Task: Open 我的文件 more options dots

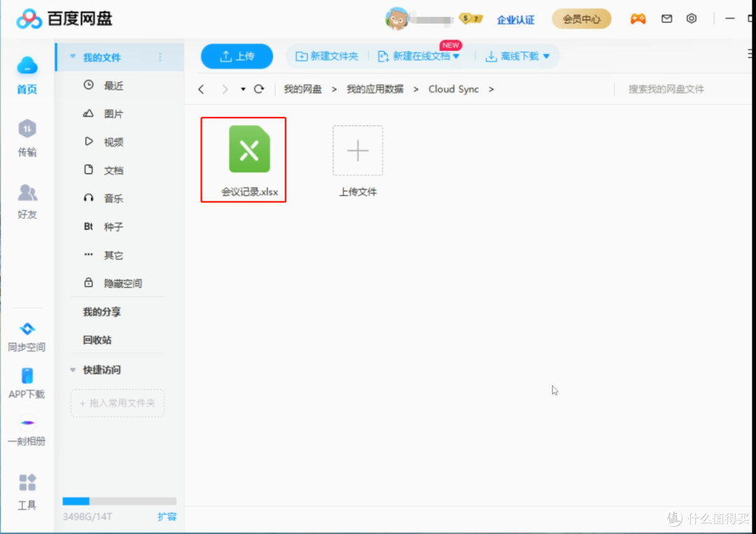Action: (x=160, y=57)
